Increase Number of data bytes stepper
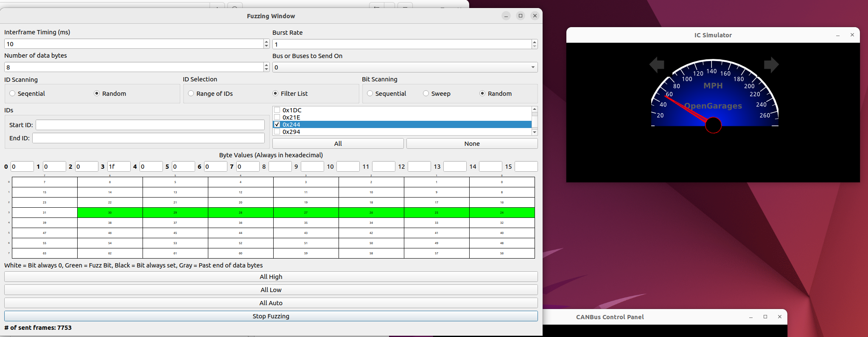 tap(266, 65)
